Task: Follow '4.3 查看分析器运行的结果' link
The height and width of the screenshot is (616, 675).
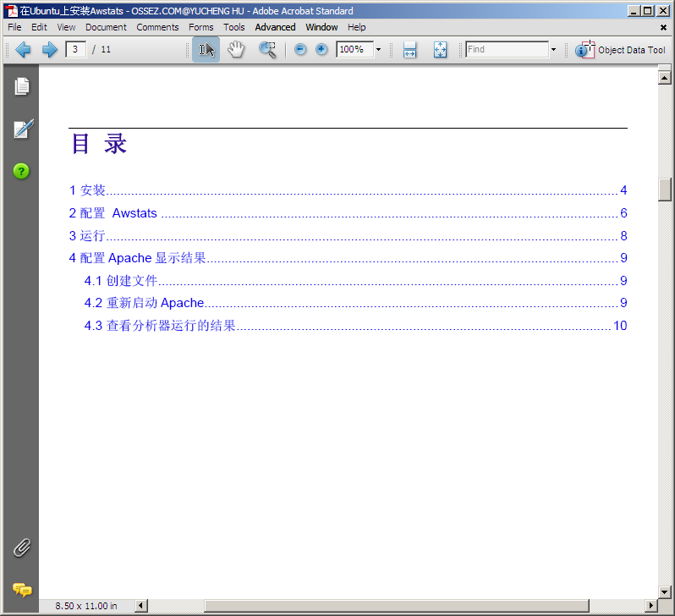Action: point(355,325)
